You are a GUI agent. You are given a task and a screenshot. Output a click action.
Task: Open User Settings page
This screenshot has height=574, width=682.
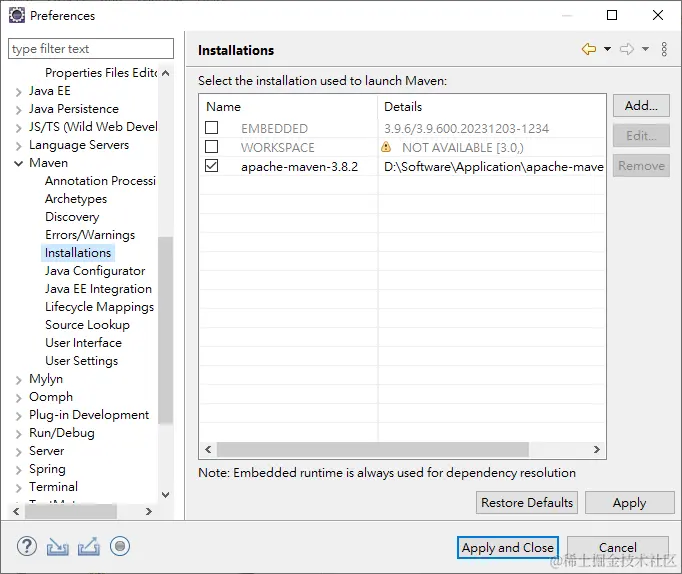click(81, 361)
